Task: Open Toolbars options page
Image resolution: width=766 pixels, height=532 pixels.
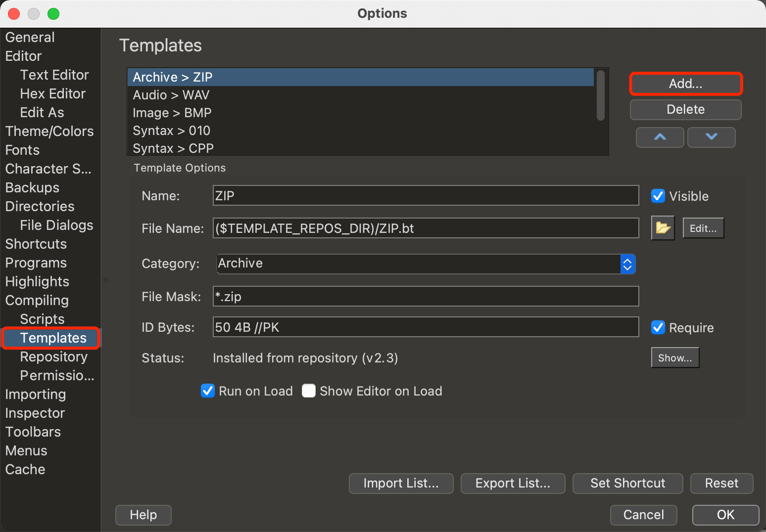Action: (x=33, y=432)
